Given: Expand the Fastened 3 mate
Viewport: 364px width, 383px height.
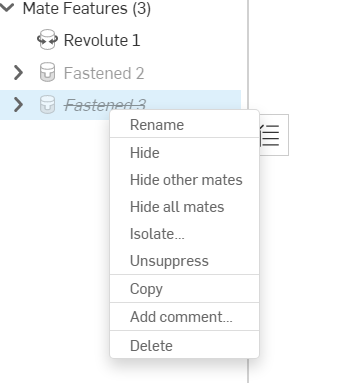Looking at the screenshot, I should pyautogui.click(x=18, y=105).
